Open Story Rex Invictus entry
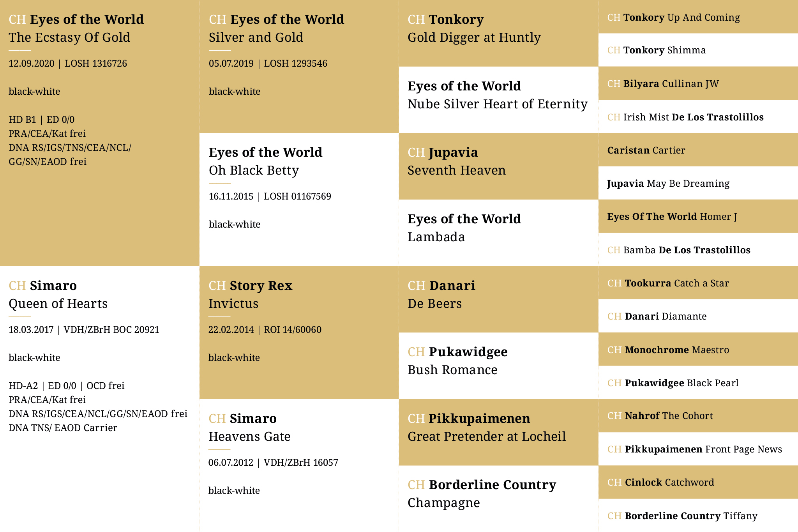 [250, 294]
